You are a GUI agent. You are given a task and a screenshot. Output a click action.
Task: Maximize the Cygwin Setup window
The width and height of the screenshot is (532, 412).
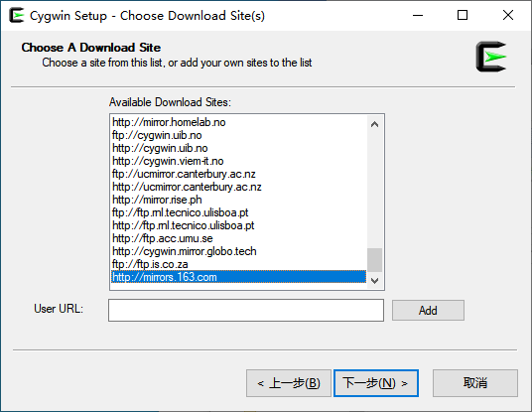[463, 15]
